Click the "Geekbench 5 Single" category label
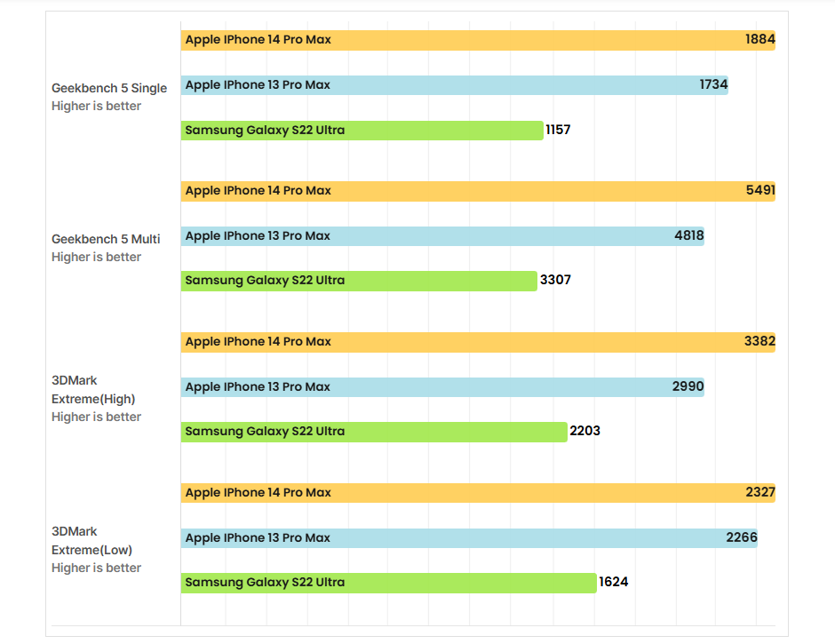The image size is (835, 644). click(109, 88)
